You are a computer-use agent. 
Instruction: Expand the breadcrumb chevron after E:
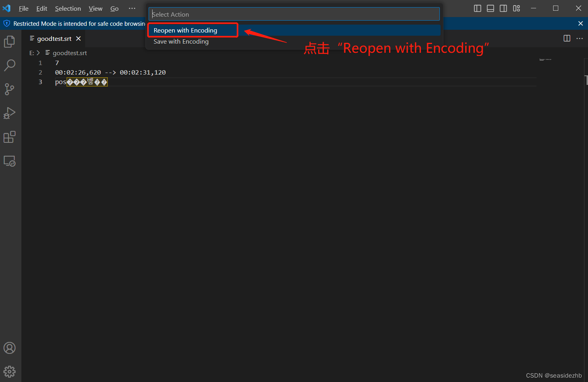[38, 53]
